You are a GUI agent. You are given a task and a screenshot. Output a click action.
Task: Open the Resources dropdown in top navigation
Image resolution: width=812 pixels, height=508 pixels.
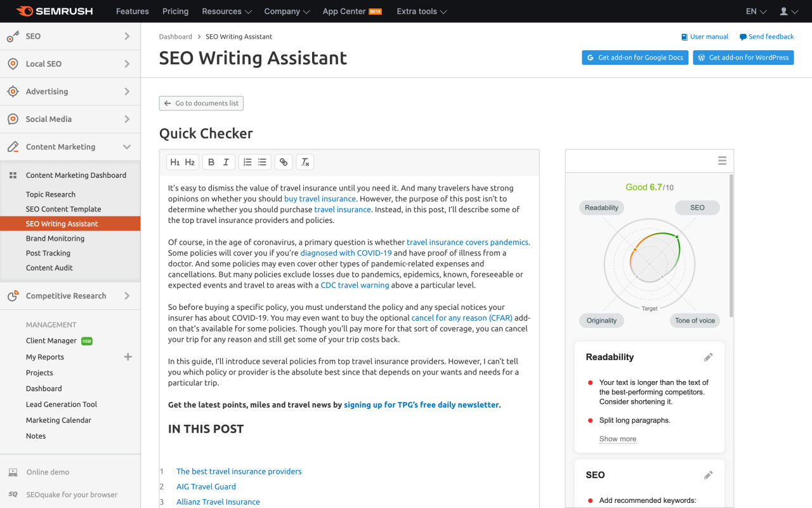pos(226,11)
